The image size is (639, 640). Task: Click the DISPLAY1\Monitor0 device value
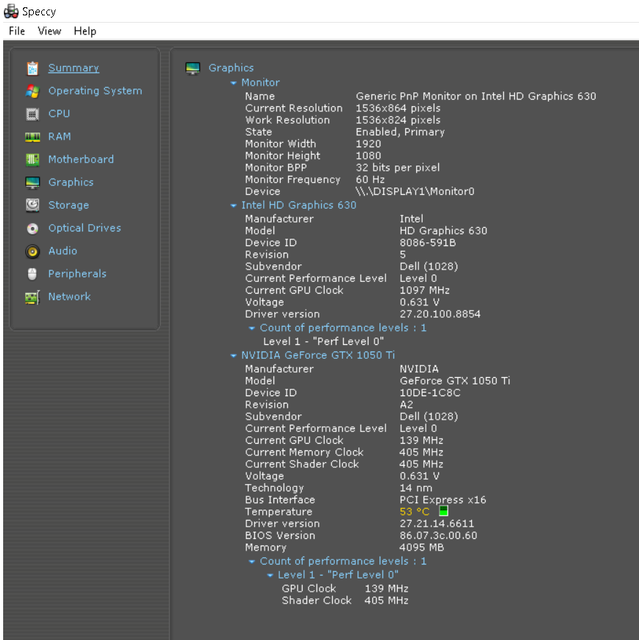415,191
